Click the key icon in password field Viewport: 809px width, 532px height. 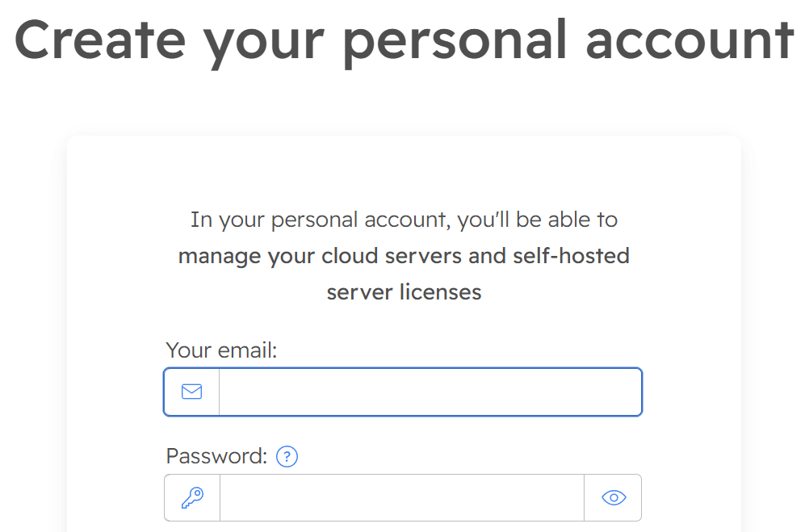click(x=192, y=497)
